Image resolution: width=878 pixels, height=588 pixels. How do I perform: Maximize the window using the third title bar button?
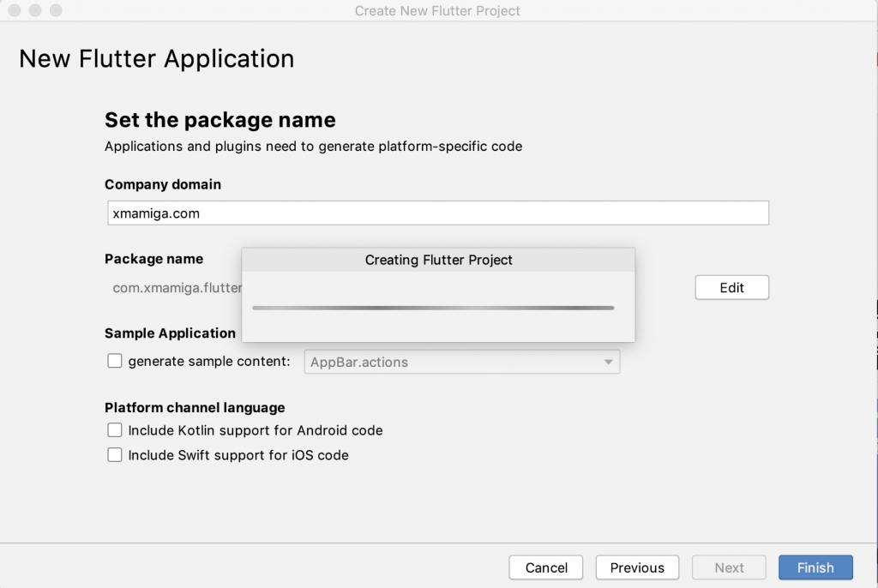point(56,11)
